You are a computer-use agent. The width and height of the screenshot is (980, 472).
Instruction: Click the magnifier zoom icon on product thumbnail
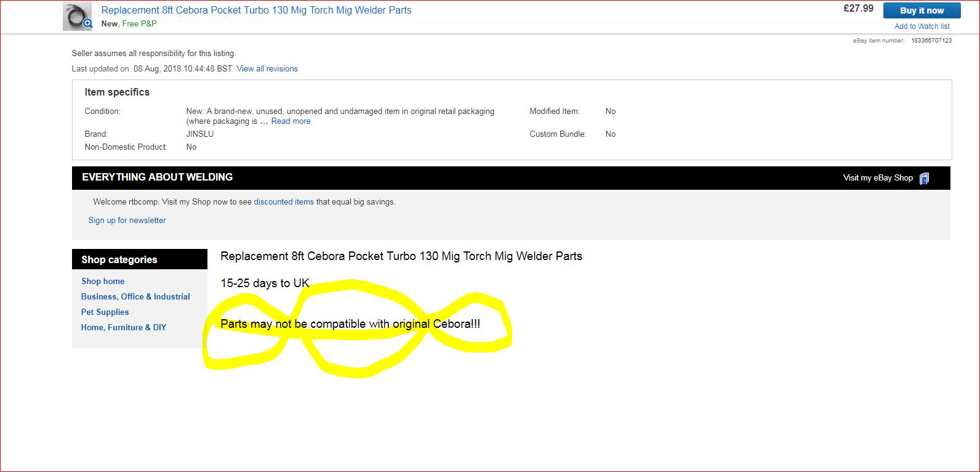87,24
